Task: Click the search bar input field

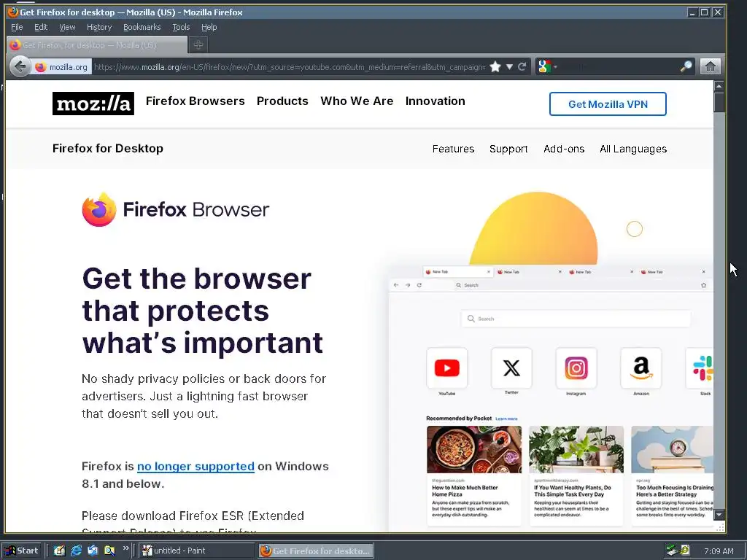Action: [619, 66]
